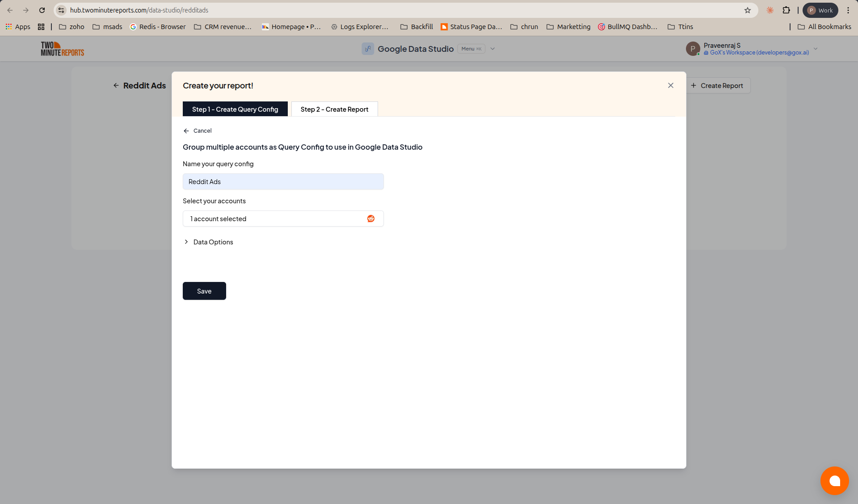The width and height of the screenshot is (858, 504).
Task: Open the msads bookmarks folder
Action: (107, 27)
